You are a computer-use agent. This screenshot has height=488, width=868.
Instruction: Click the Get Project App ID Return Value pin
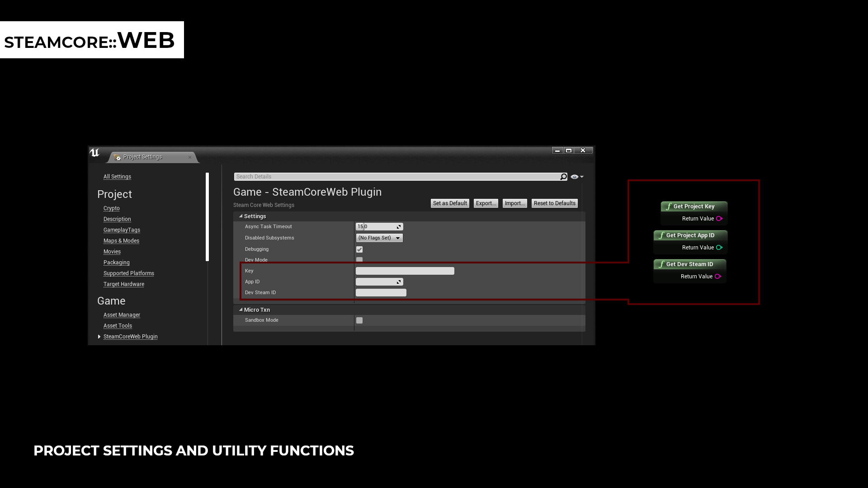719,248
